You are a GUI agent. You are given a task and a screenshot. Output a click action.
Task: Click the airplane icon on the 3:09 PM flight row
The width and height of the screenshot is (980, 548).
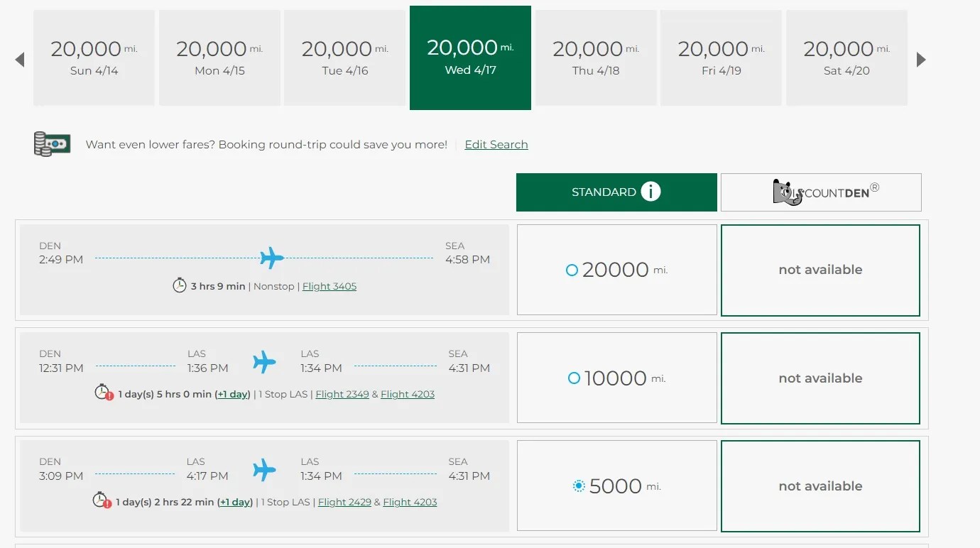(264, 469)
